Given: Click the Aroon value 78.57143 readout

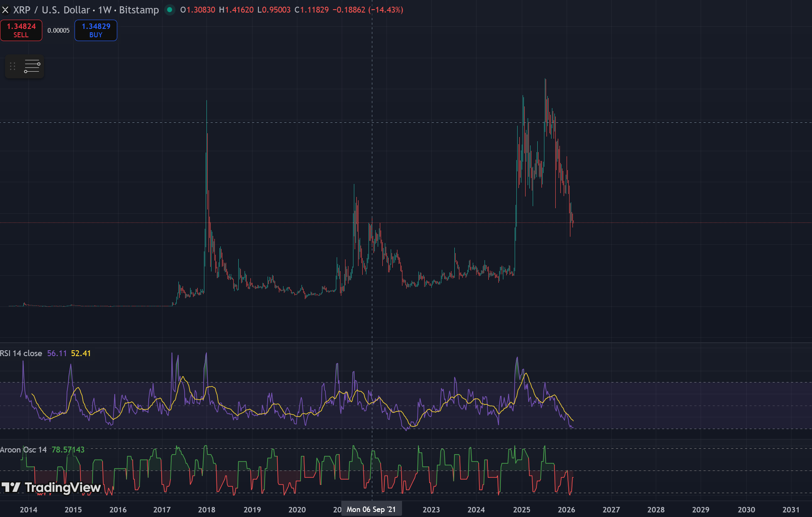Looking at the screenshot, I should tap(68, 450).
